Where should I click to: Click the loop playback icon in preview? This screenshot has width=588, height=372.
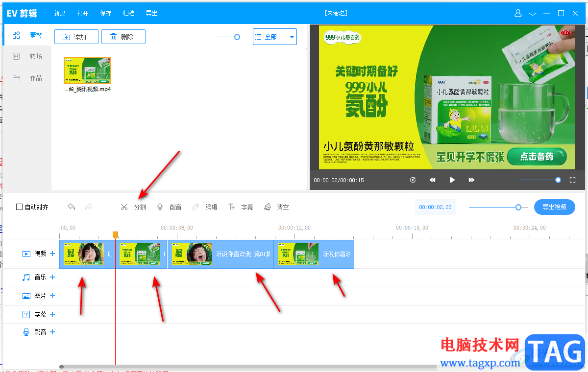pyautogui.click(x=413, y=180)
